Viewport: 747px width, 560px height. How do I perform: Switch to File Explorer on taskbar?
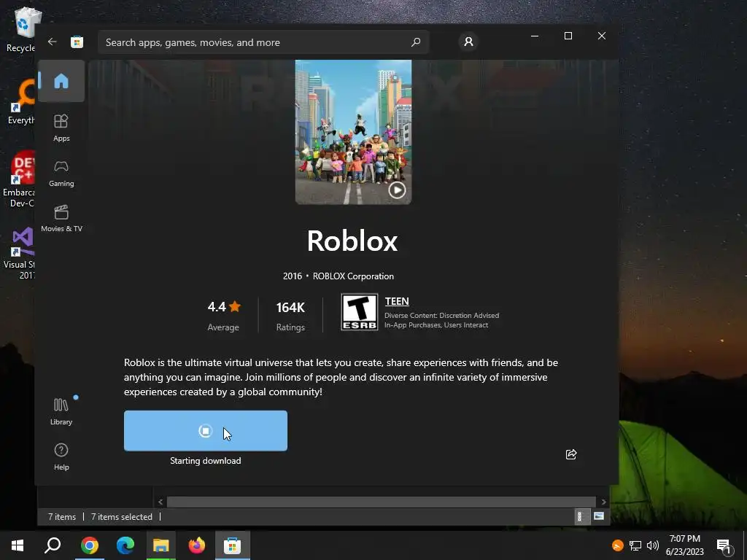tap(161, 545)
